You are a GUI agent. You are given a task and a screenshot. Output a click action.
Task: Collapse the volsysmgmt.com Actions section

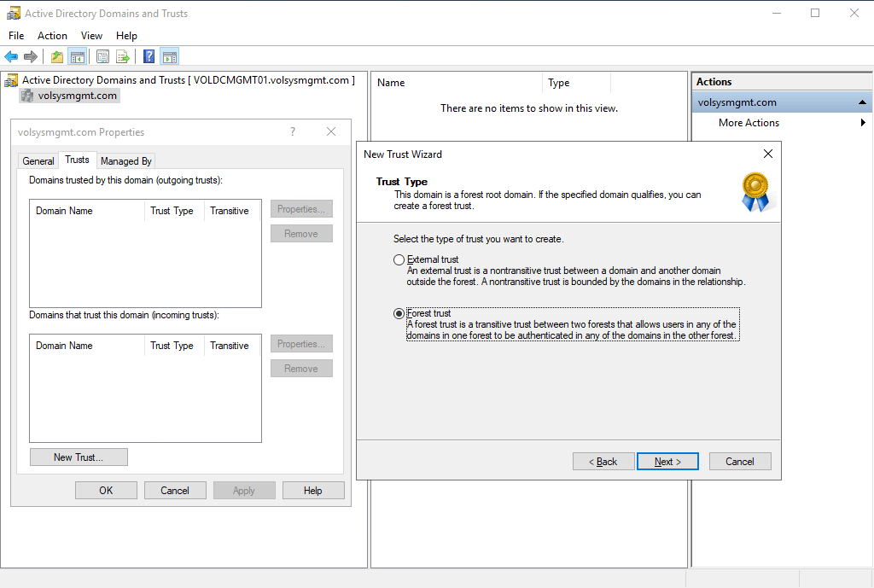(x=863, y=102)
